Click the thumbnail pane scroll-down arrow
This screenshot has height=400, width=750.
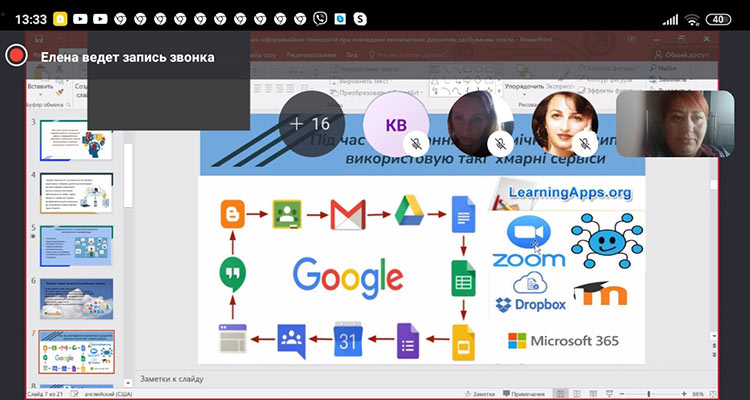128,383
